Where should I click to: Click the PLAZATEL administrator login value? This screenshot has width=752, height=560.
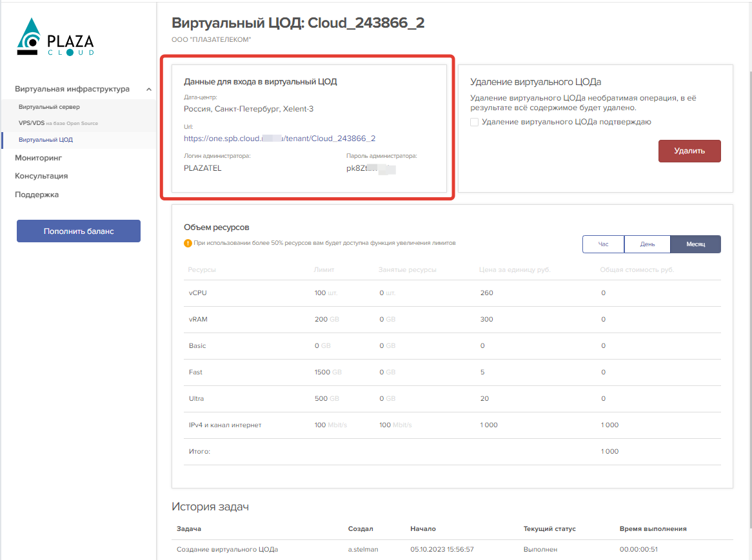point(203,169)
